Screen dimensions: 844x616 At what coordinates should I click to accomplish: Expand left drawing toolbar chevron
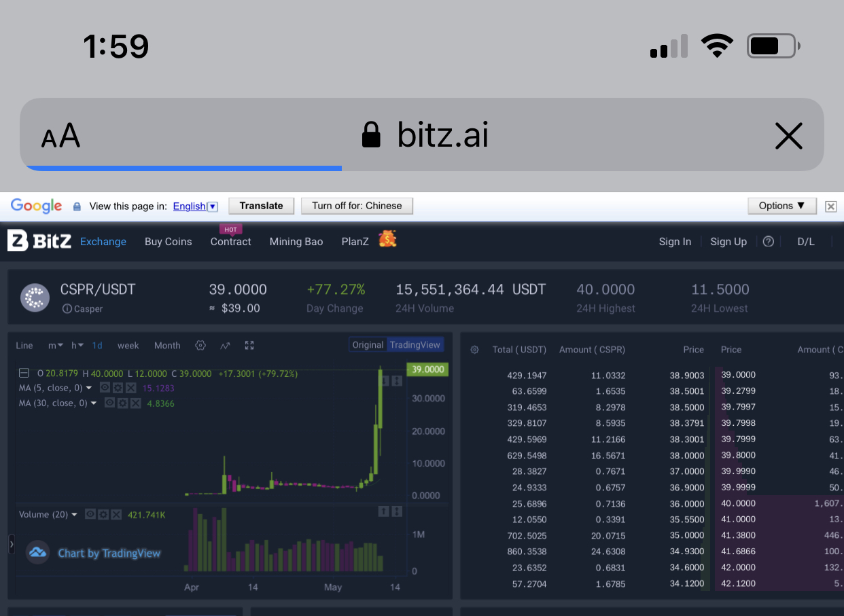tap(12, 544)
